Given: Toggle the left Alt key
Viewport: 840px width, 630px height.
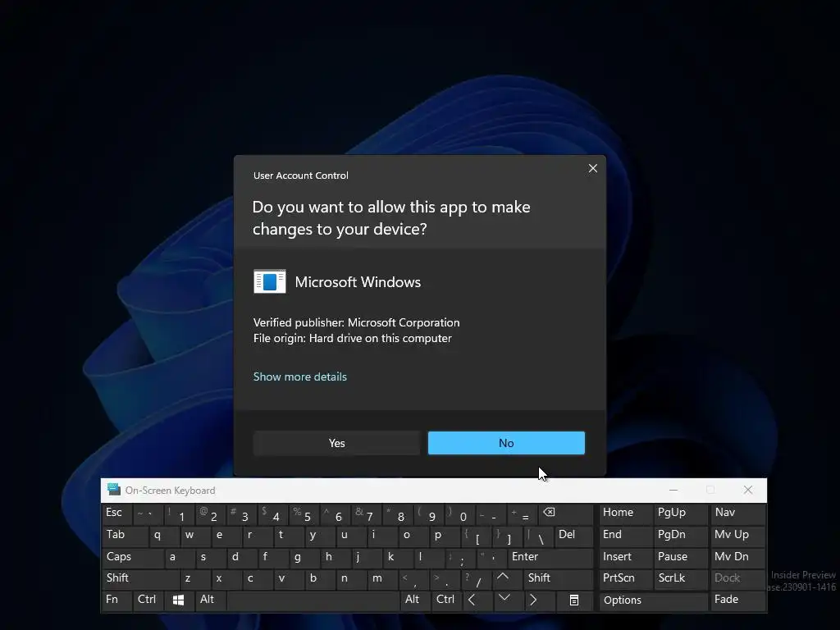Looking at the screenshot, I should (x=209, y=600).
